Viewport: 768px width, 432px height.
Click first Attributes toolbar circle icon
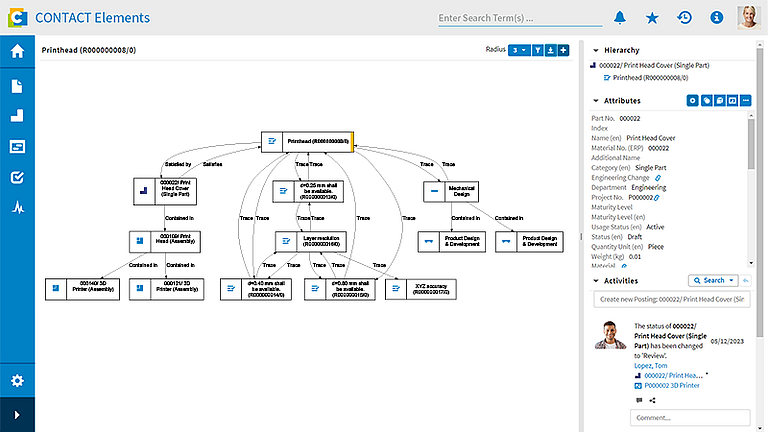point(693,100)
